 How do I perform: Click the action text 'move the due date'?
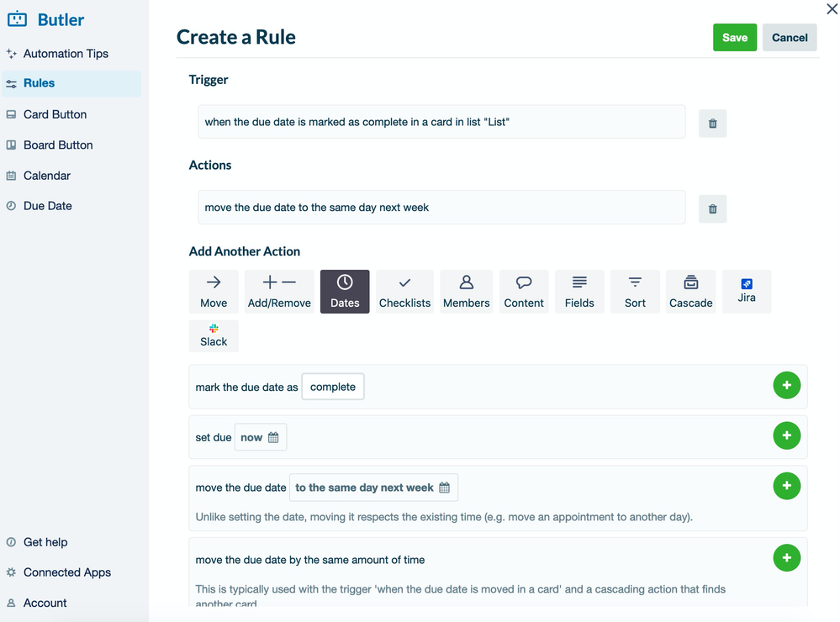441,208
